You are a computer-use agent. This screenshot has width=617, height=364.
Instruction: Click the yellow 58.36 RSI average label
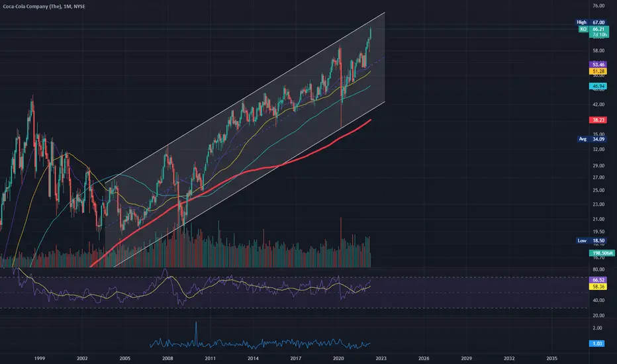click(598, 287)
